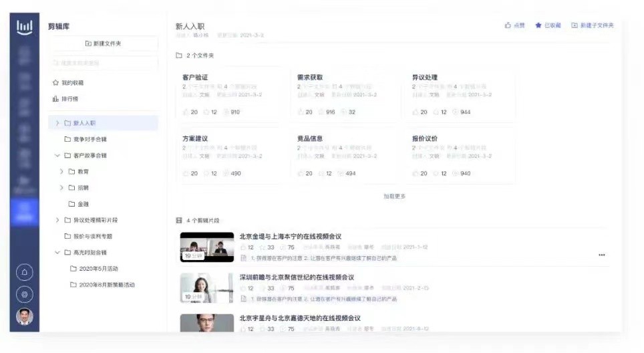Viewport: 644px width, 353px height.
Task: Click the highlighted blue item in the sidebar
Action: point(24,212)
